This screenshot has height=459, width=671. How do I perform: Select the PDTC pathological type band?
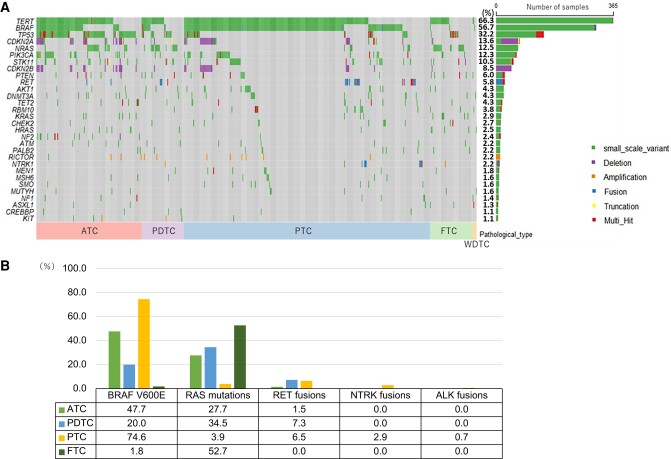click(x=163, y=231)
